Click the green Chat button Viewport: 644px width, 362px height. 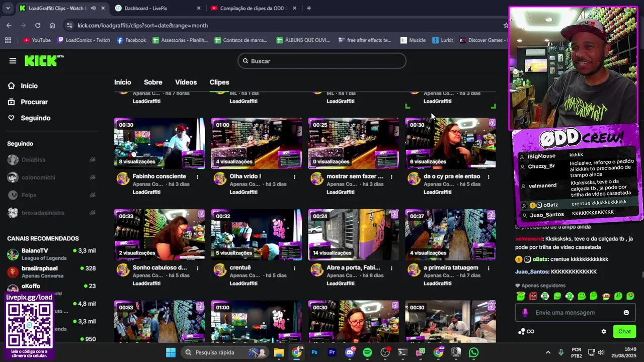[x=624, y=331]
